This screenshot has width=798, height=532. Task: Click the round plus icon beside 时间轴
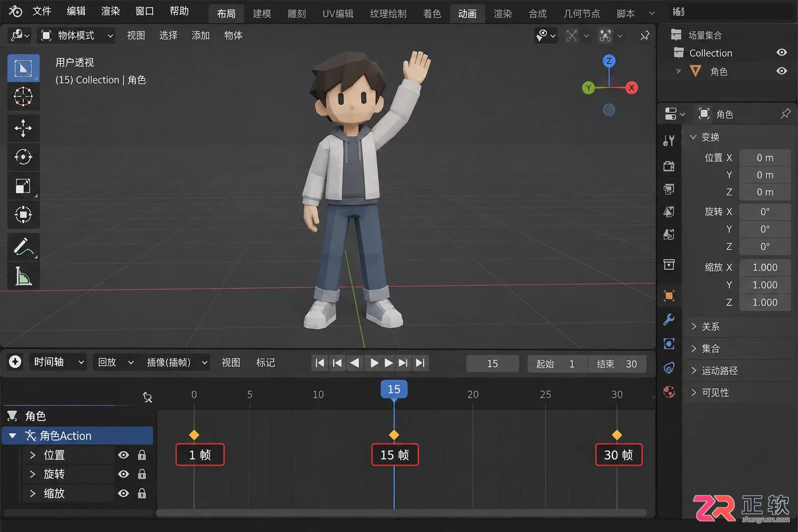[x=15, y=362]
